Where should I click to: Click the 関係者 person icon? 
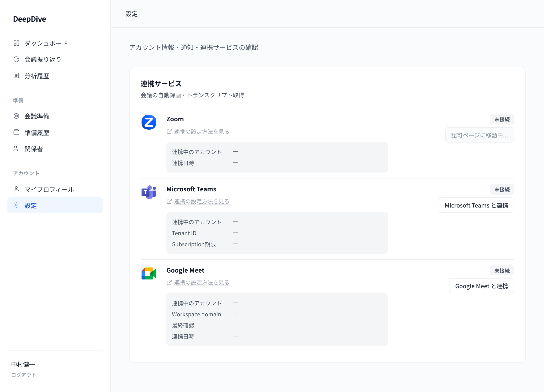pyautogui.click(x=16, y=148)
